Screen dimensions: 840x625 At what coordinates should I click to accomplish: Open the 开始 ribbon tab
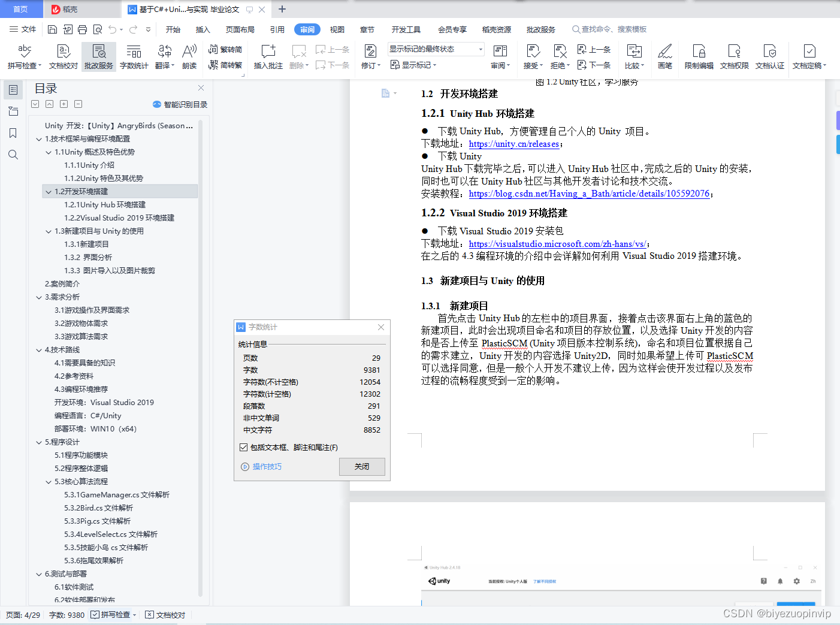(x=173, y=29)
